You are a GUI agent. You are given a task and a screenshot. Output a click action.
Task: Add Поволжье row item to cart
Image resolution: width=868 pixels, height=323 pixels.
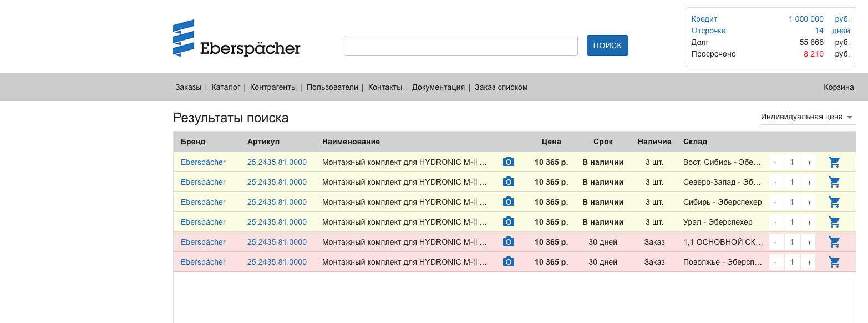[x=834, y=262]
